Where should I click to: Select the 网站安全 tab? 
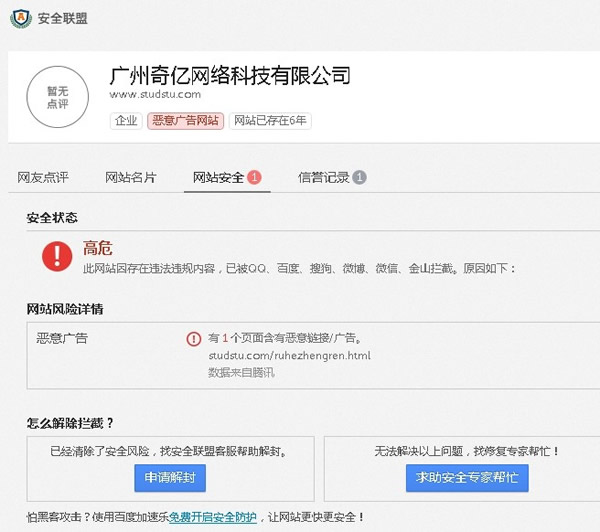(x=219, y=178)
